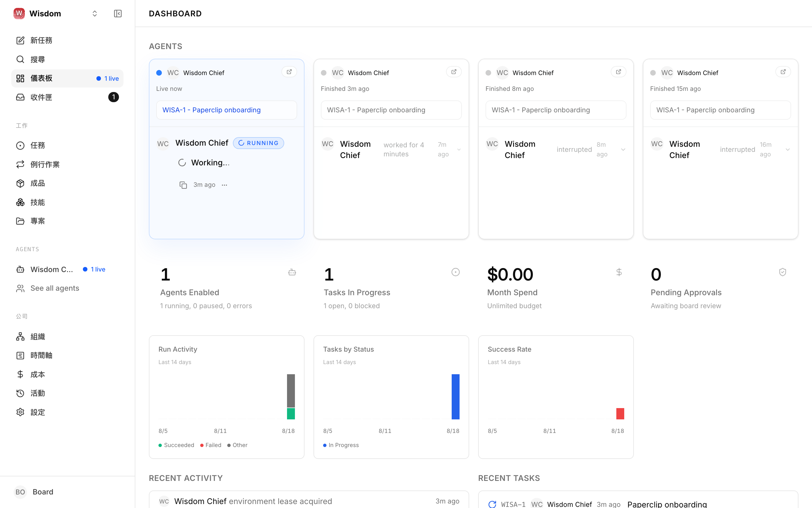Click the Month Spend dollar icon
The image size is (812, 508).
[619, 272]
